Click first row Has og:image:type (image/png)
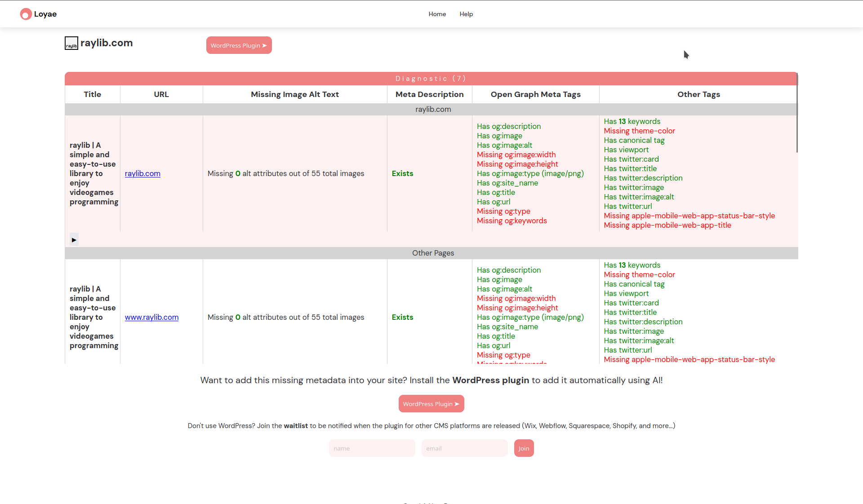Viewport: 863px width, 504px height. click(530, 173)
